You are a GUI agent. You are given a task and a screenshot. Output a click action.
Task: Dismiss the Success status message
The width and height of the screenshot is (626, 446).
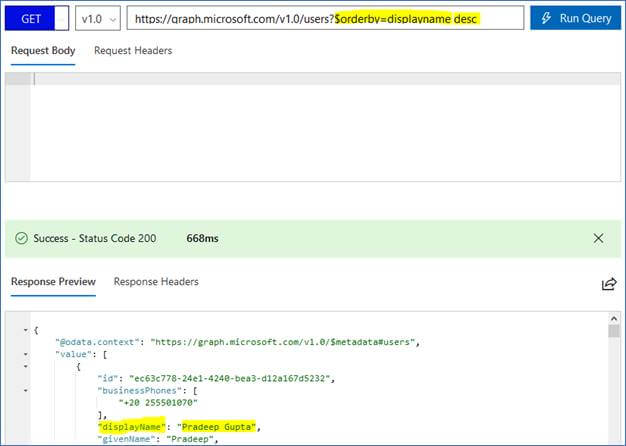coord(598,238)
